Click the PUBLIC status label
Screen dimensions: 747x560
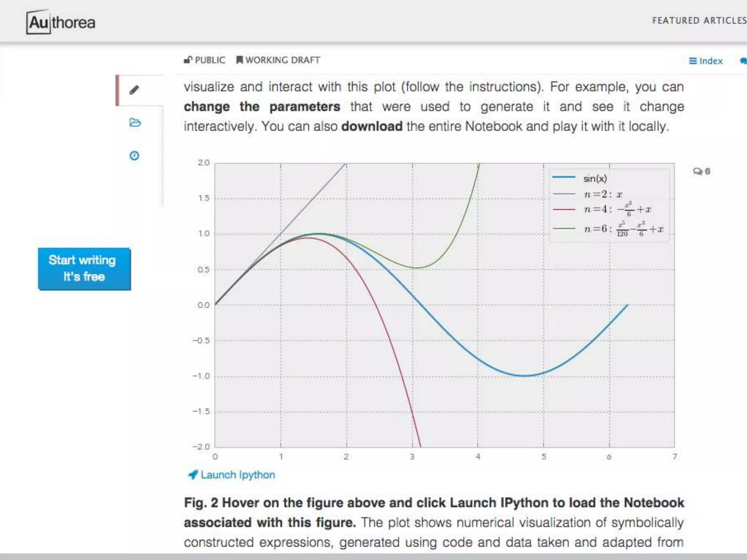(210, 60)
